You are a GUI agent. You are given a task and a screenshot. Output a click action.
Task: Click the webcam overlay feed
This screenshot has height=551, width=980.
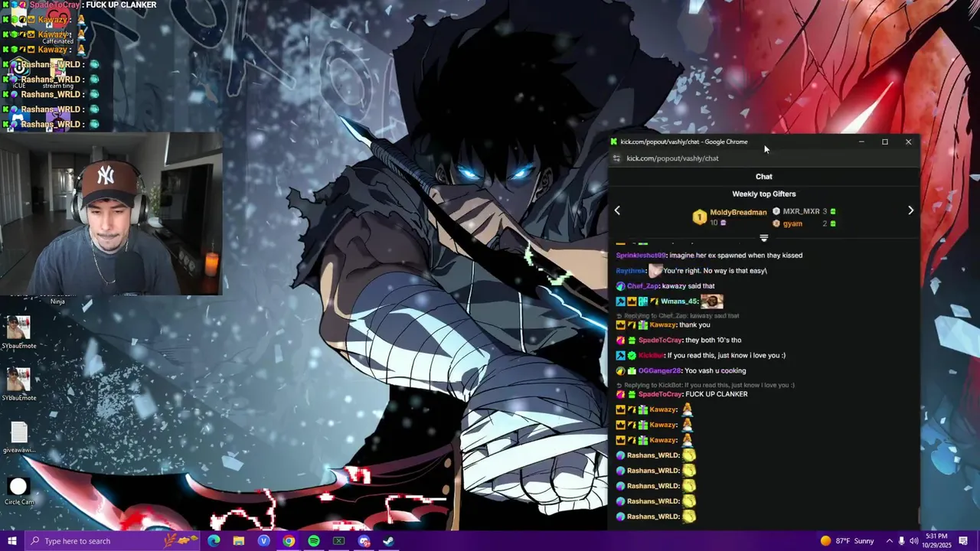(111, 214)
